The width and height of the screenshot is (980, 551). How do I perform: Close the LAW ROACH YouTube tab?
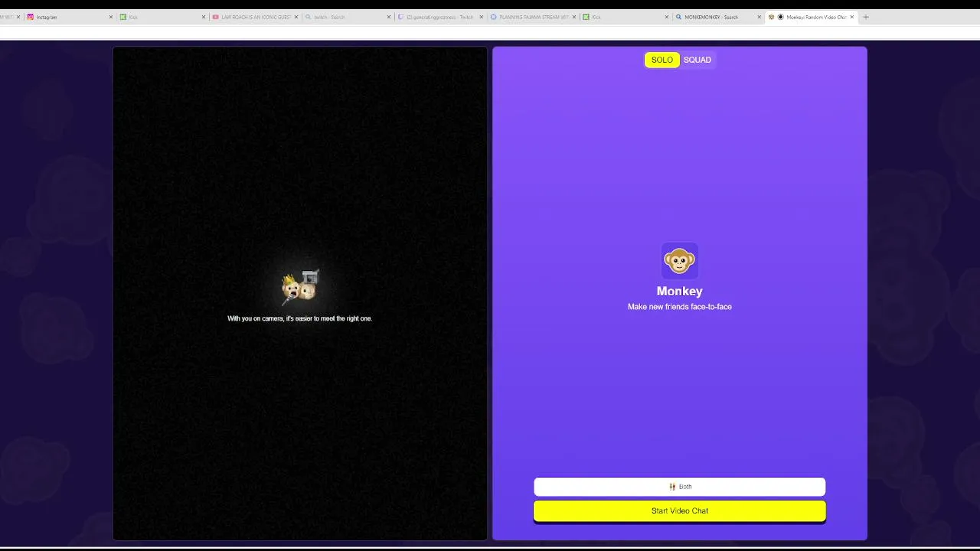[296, 17]
